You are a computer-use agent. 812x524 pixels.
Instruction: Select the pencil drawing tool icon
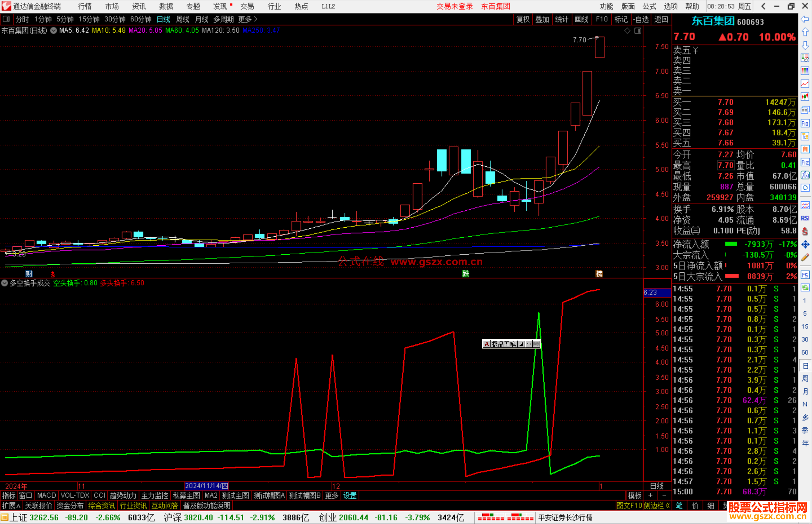pos(805,258)
